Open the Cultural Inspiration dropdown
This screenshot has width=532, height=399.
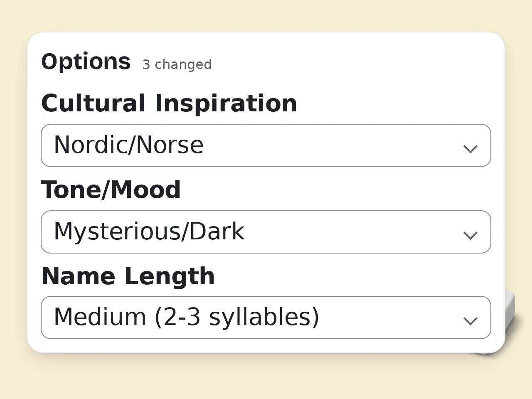266,145
